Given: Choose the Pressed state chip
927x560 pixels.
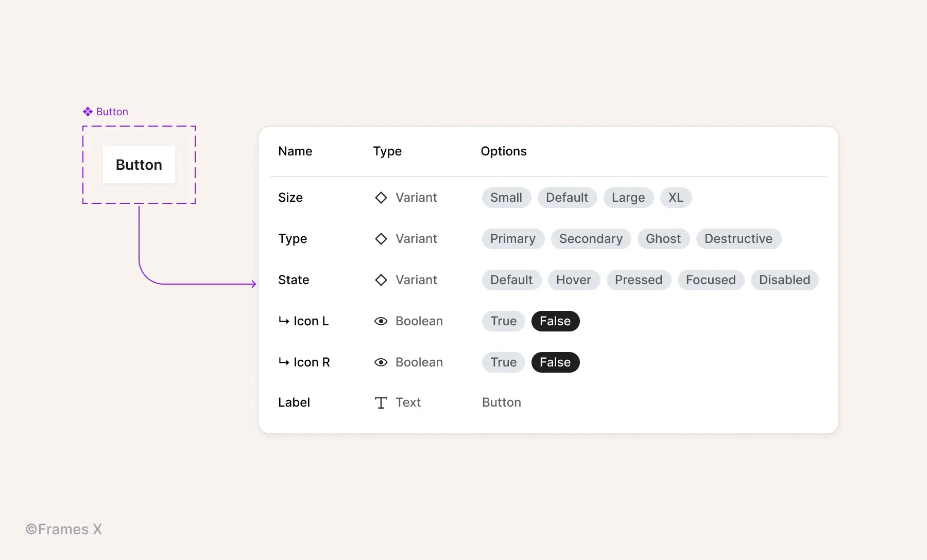Looking at the screenshot, I should pyautogui.click(x=639, y=280).
